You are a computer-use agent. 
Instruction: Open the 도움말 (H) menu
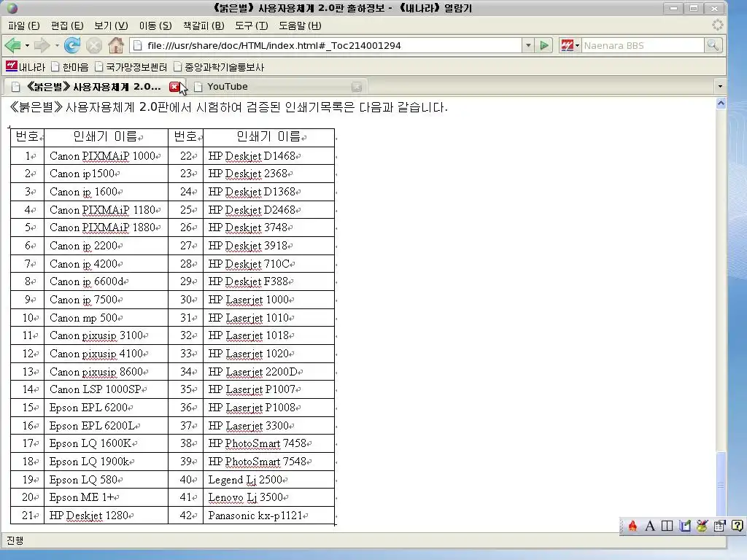(x=300, y=26)
